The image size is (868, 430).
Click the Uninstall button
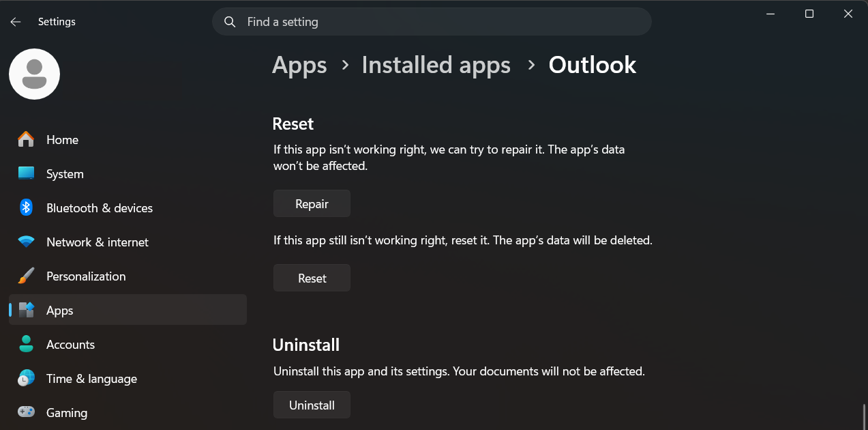pyautogui.click(x=312, y=405)
